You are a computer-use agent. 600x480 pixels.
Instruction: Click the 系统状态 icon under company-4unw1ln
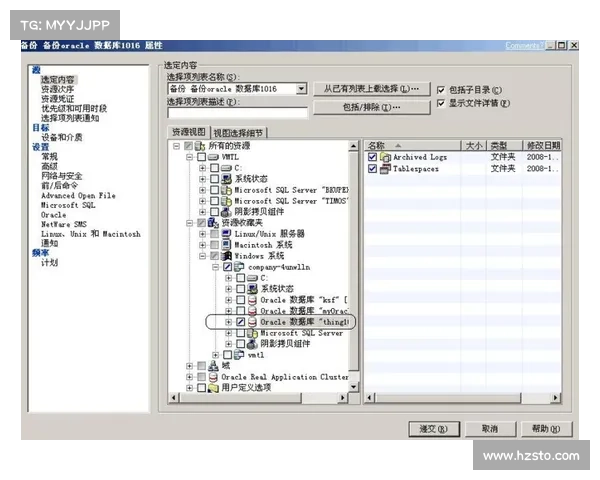[x=252, y=289]
